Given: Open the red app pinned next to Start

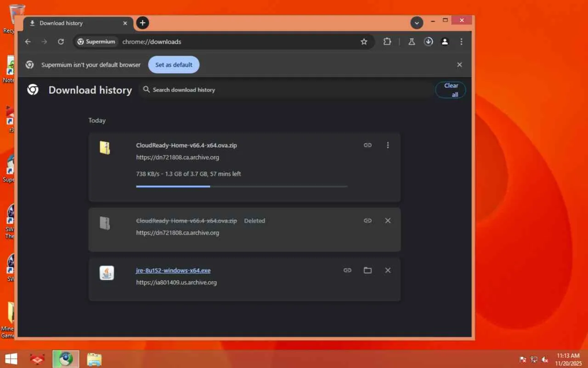Looking at the screenshot, I should [x=37, y=359].
